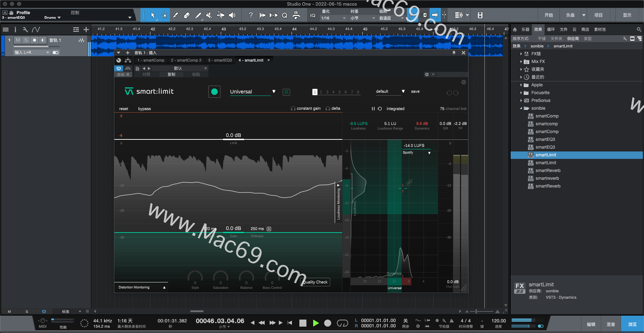Open the default preset dropdown
644x333 pixels.
point(390,91)
